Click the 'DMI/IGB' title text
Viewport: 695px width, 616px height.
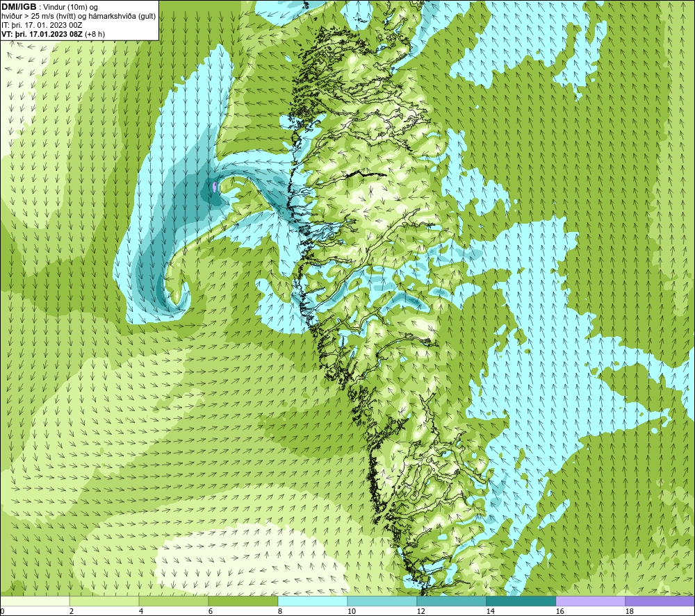19,7
